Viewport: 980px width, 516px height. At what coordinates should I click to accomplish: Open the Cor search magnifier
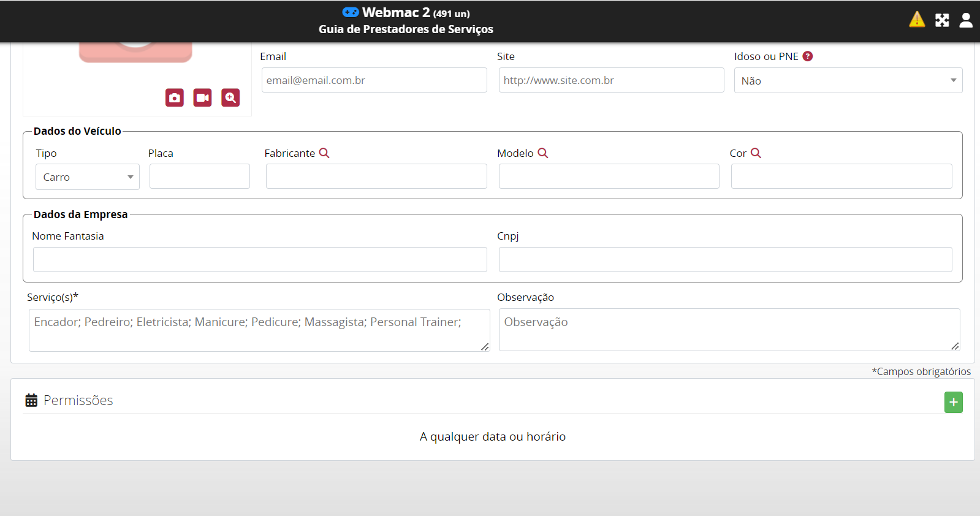click(756, 153)
